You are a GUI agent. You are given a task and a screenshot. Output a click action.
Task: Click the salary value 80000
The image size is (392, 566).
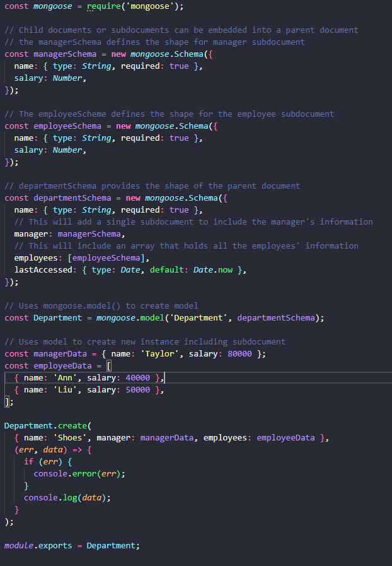[x=240, y=354]
